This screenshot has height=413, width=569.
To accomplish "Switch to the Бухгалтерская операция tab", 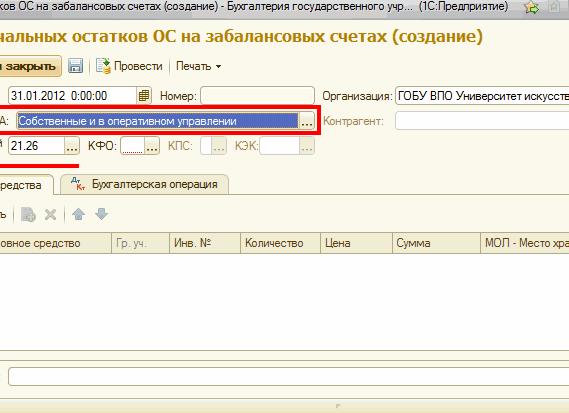I will coord(144,184).
